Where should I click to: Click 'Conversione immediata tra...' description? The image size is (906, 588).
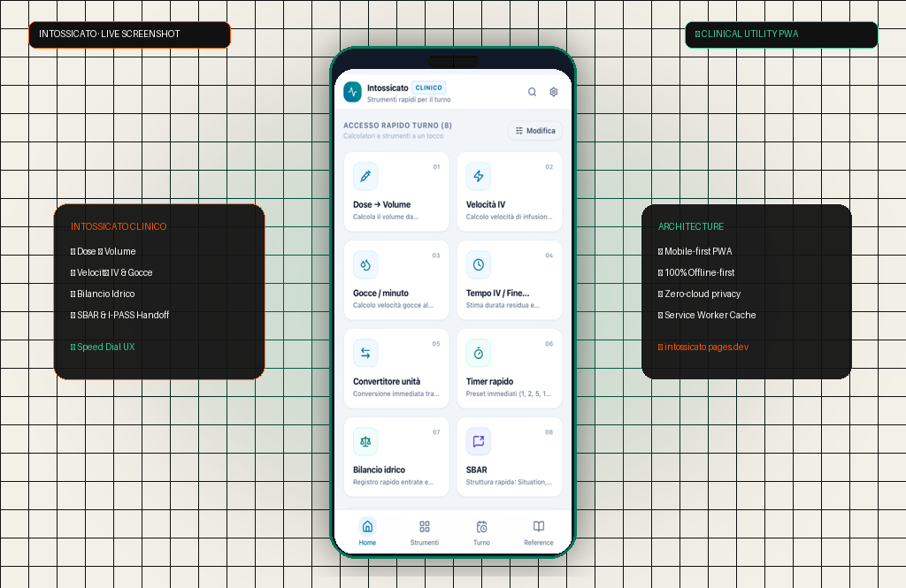[x=395, y=393]
